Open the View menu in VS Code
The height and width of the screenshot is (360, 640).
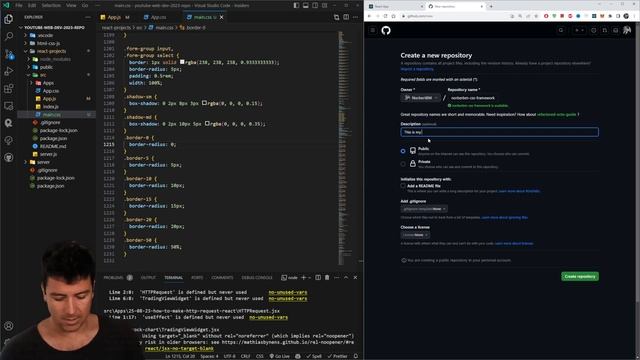(71, 5)
